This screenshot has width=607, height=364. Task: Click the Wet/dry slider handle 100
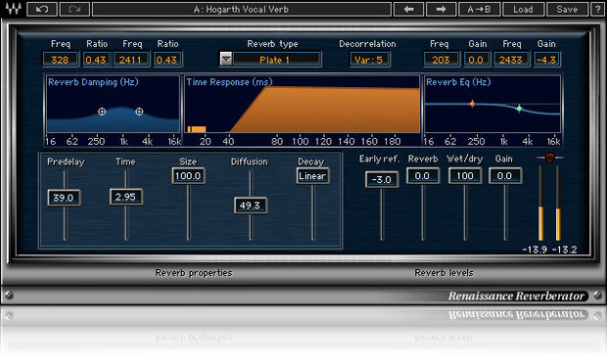click(x=465, y=176)
